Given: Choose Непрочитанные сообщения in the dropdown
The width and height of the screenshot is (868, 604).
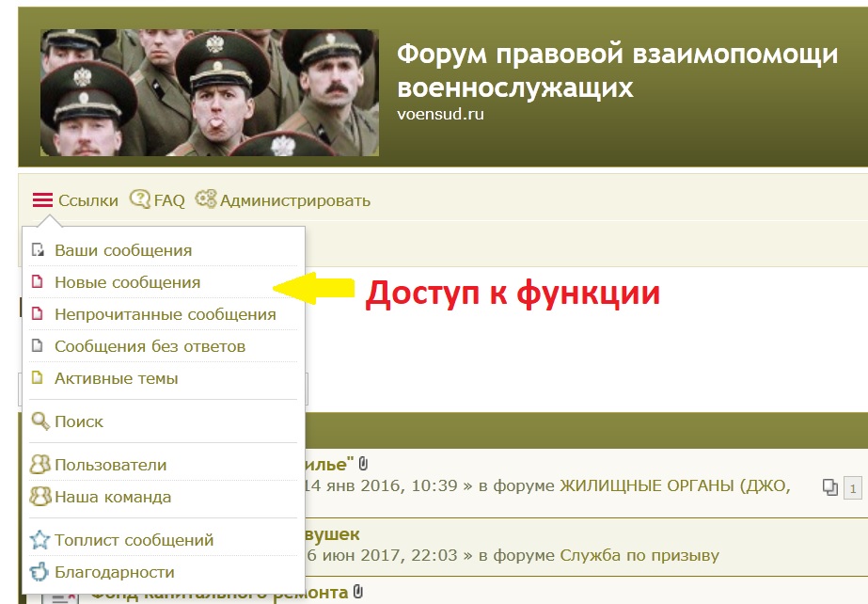Looking at the screenshot, I should coord(165,314).
